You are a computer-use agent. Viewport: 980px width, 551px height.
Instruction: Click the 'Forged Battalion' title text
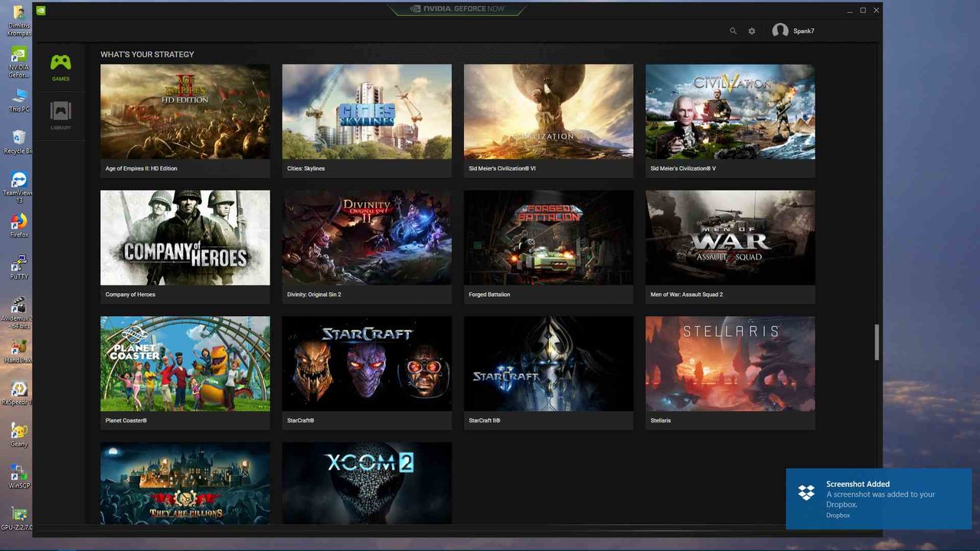point(489,295)
